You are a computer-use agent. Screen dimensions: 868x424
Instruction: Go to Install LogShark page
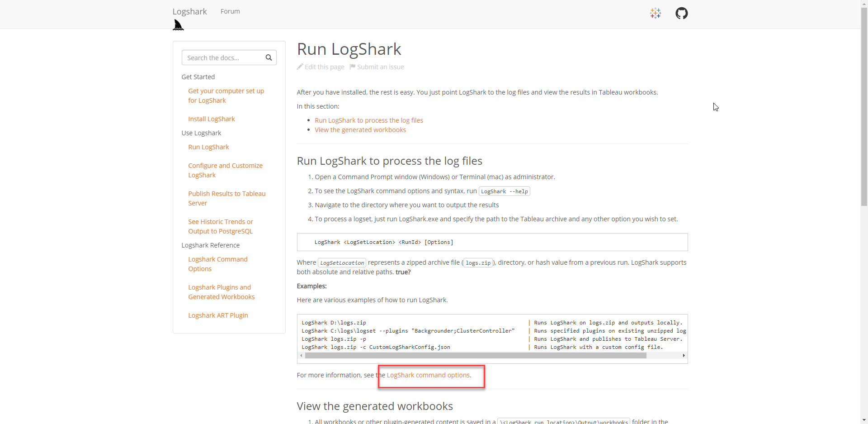212,119
